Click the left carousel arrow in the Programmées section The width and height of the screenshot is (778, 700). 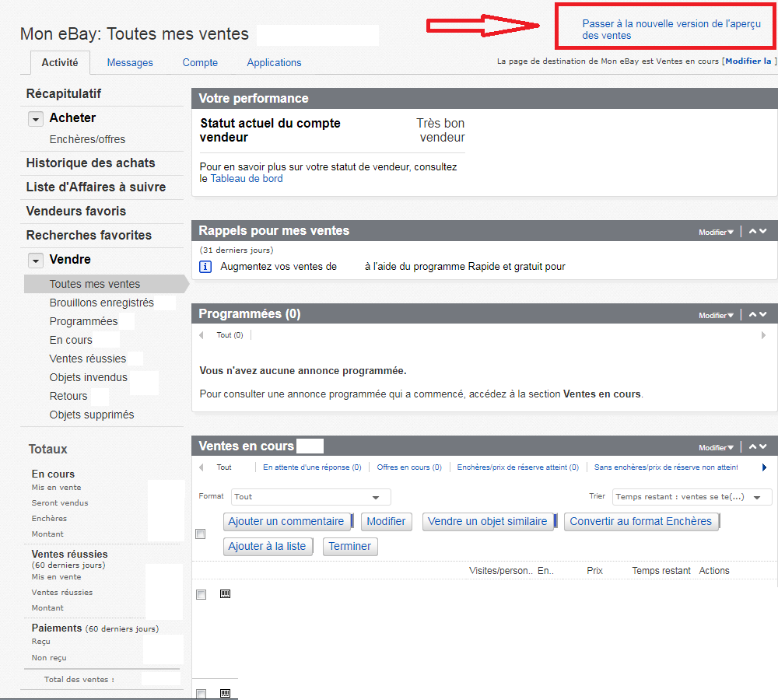point(202,334)
